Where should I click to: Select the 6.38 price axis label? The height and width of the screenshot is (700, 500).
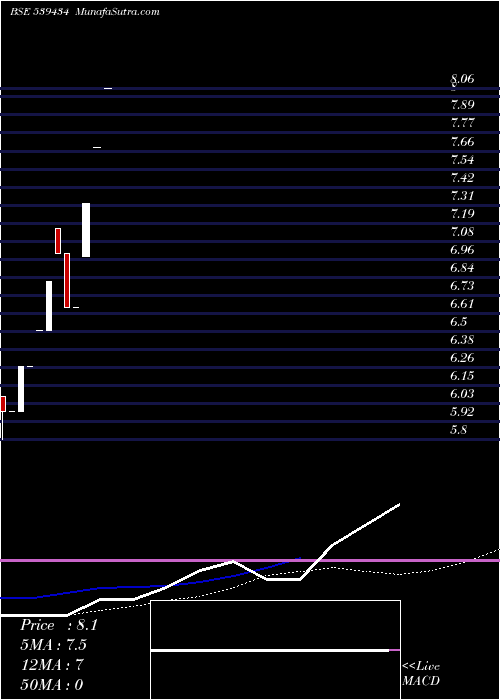[462, 340]
